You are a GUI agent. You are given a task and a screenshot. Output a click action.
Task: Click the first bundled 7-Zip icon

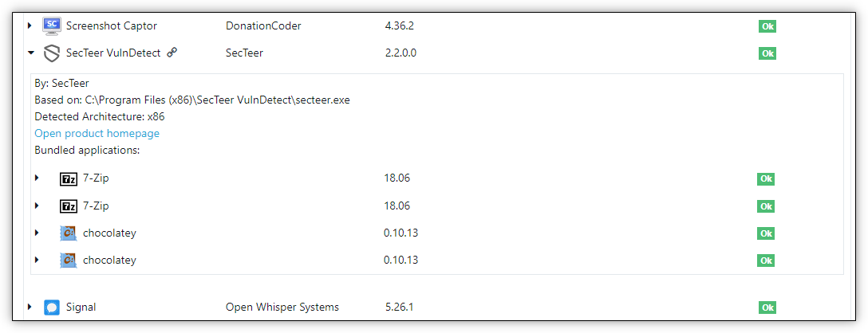pyautogui.click(x=68, y=178)
